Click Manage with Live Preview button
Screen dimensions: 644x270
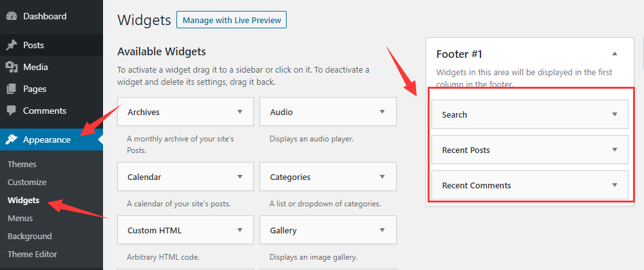[x=232, y=20]
